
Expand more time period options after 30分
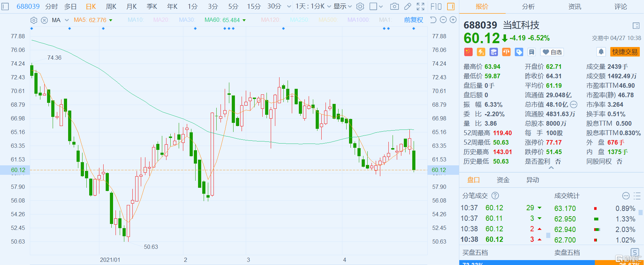(x=289, y=6)
